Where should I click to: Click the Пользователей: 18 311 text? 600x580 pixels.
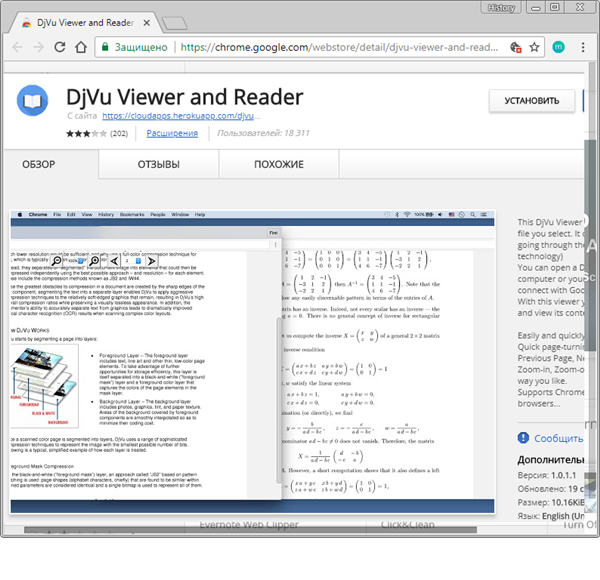(263, 133)
